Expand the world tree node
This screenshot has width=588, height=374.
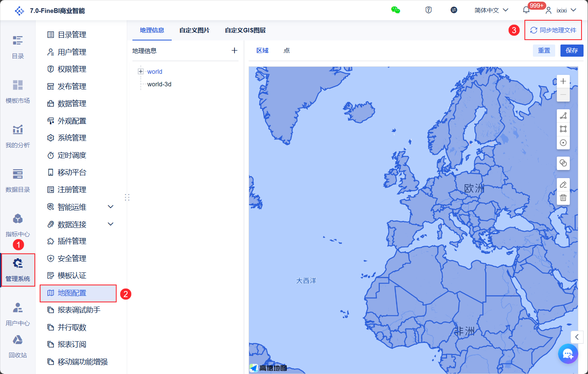click(141, 72)
